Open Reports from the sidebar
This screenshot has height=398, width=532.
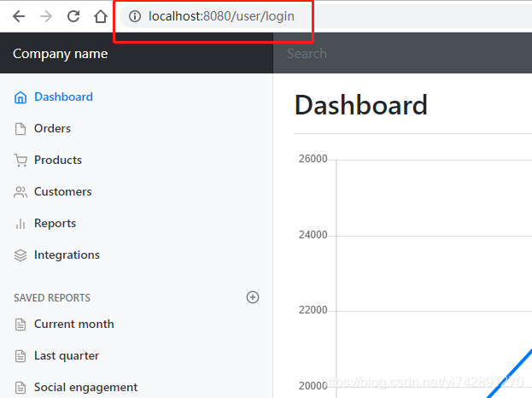pos(55,223)
